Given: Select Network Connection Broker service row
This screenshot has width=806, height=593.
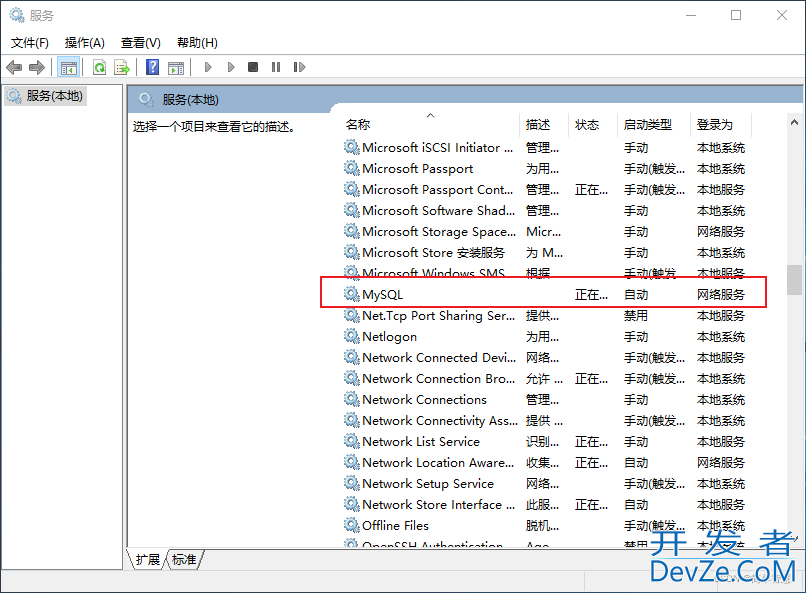Looking at the screenshot, I should click(x=544, y=378).
